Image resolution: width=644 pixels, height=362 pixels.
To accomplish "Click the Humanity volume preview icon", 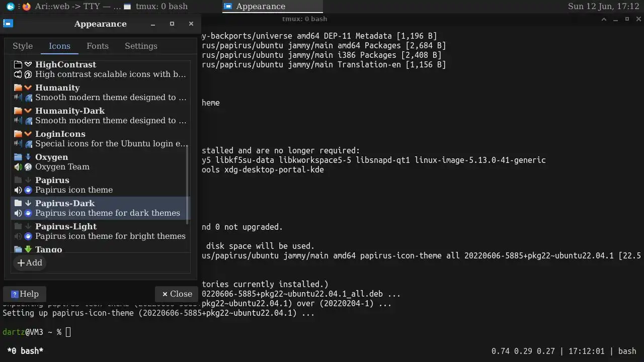I will pyautogui.click(x=18, y=98).
